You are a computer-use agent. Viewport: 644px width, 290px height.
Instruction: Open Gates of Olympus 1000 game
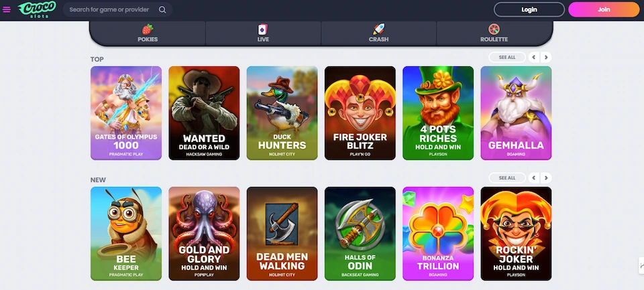(x=126, y=113)
